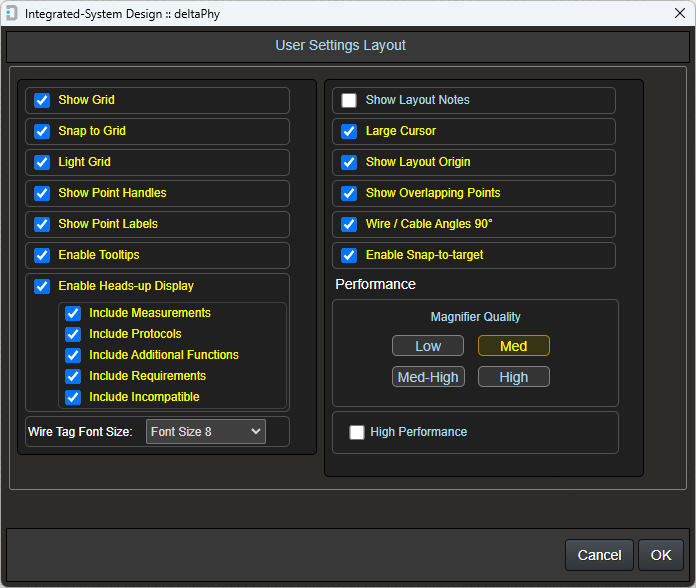Disable the Light Grid checkbox

[x=42, y=162]
